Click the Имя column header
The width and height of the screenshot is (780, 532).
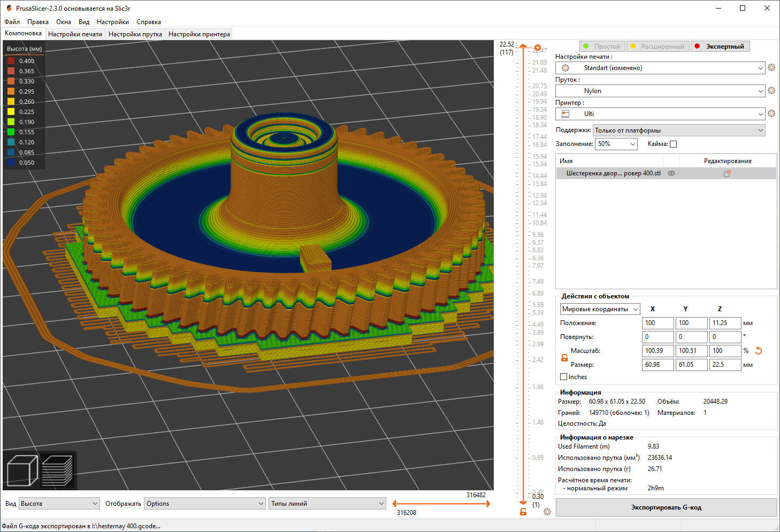609,161
